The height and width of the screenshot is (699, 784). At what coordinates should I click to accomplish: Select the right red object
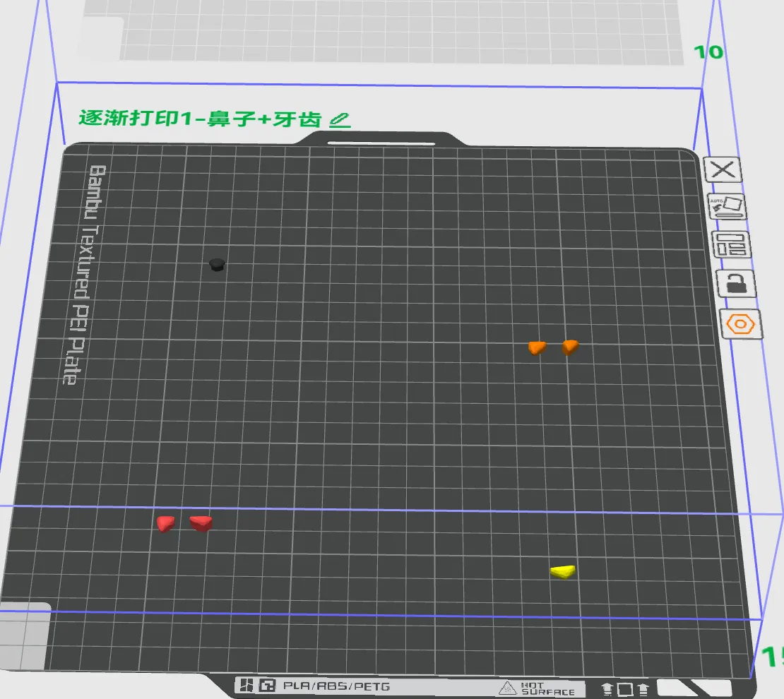[x=201, y=523]
